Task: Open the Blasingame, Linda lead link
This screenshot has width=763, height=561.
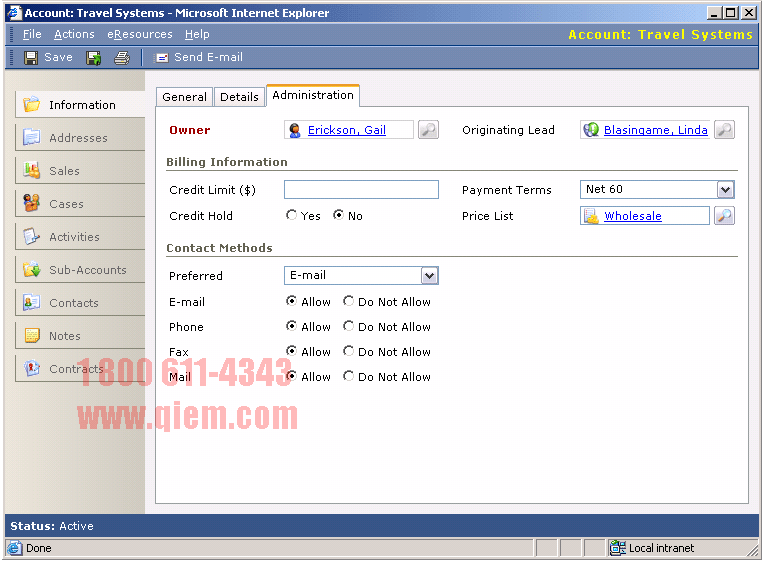Action: 655,130
